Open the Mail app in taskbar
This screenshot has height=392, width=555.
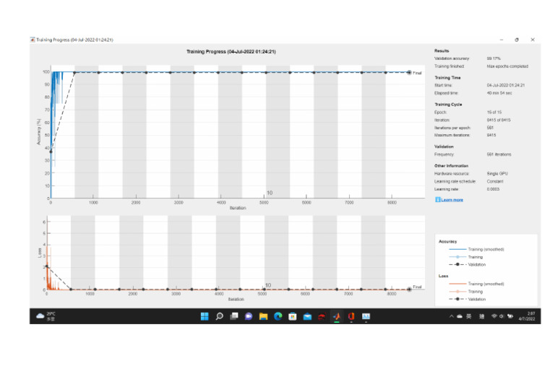point(307,316)
